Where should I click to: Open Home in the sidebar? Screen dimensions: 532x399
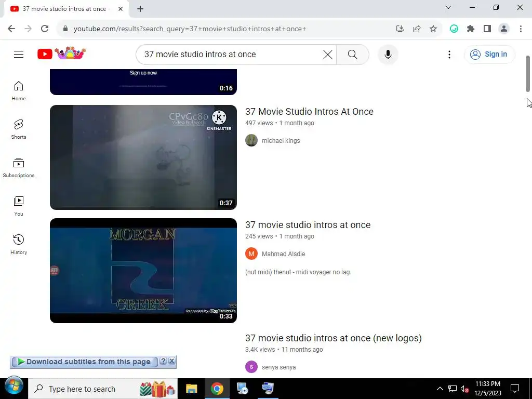click(19, 91)
